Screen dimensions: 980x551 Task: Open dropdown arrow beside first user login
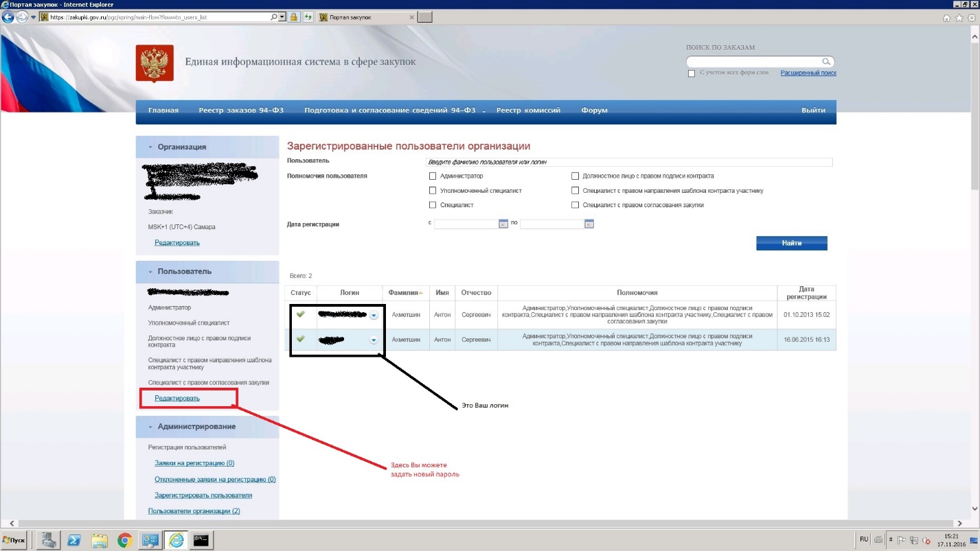point(374,316)
